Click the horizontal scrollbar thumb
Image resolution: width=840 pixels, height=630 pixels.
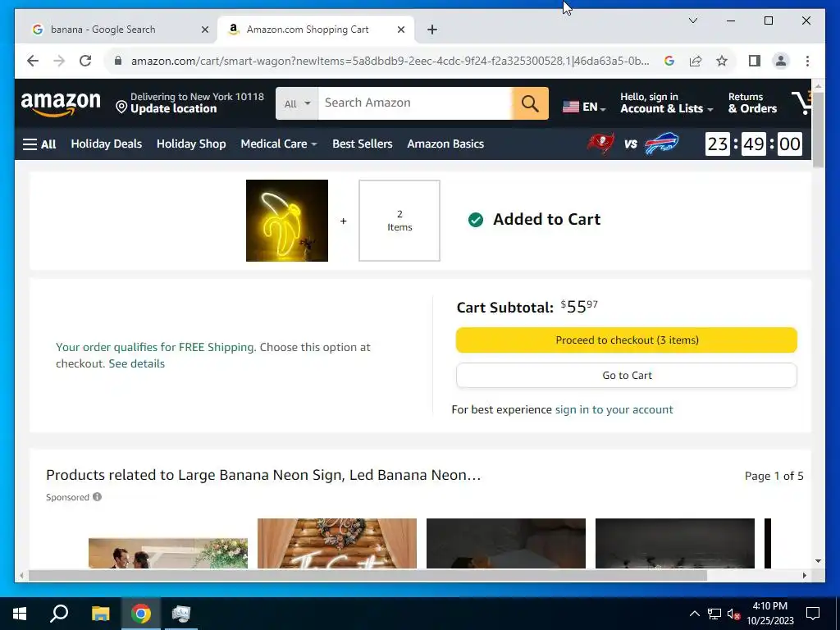pyautogui.click(x=367, y=575)
